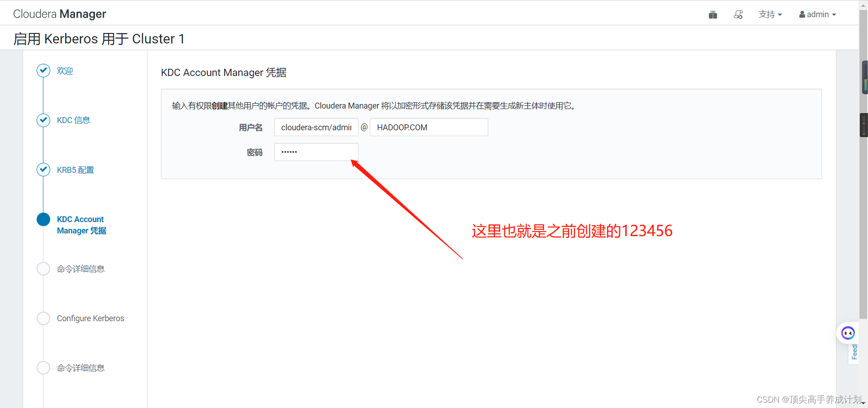The width and height of the screenshot is (868, 408).
Task: Click the last 命令详细信息 step label
Action: pyautogui.click(x=81, y=368)
